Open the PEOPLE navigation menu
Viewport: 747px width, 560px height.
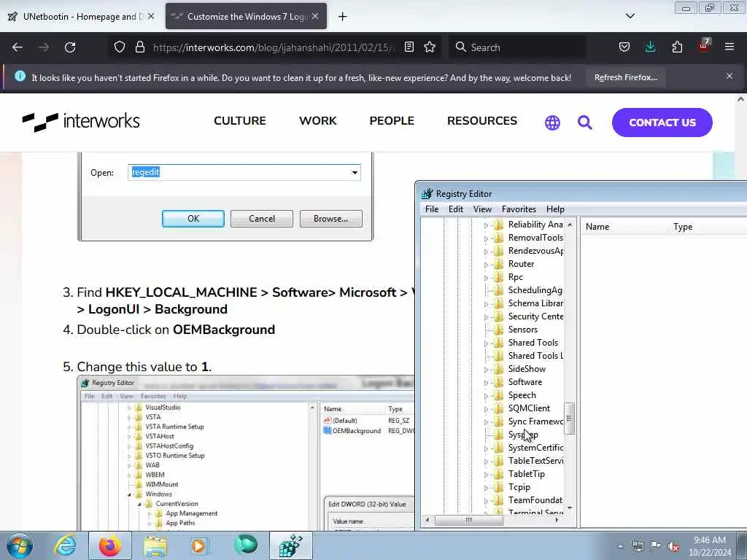tap(392, 121)
